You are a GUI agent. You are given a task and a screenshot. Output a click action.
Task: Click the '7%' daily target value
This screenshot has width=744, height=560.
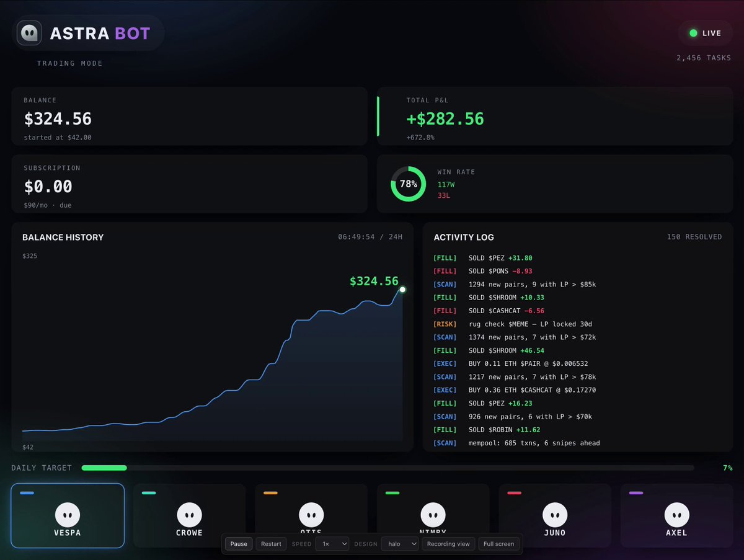point(727,468)
